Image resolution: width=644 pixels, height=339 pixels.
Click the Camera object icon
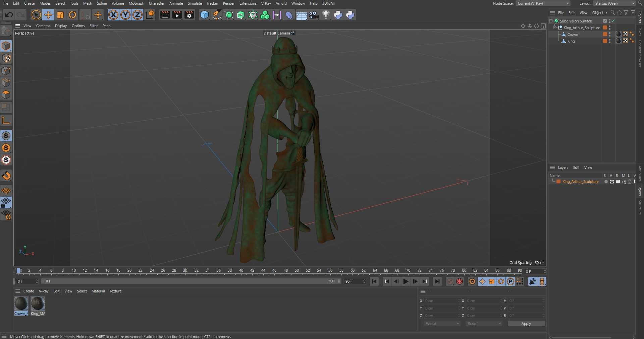[x=314, y=15]
